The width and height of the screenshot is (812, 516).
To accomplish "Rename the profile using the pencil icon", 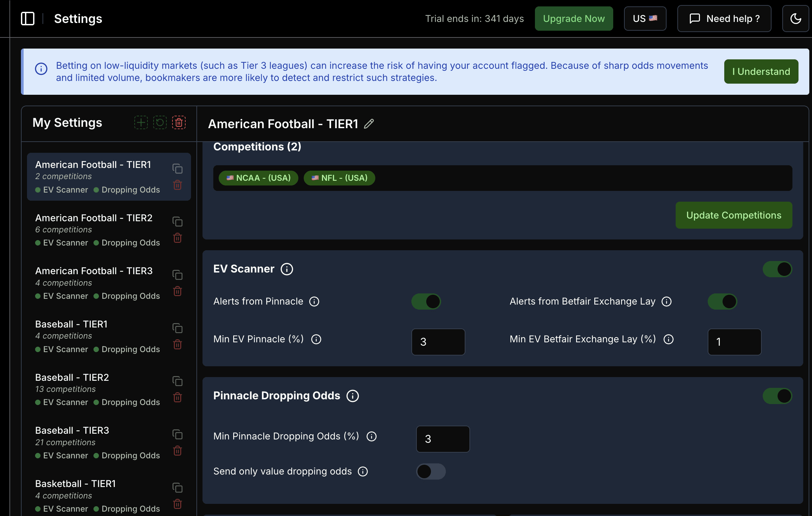I will point(369,124).
